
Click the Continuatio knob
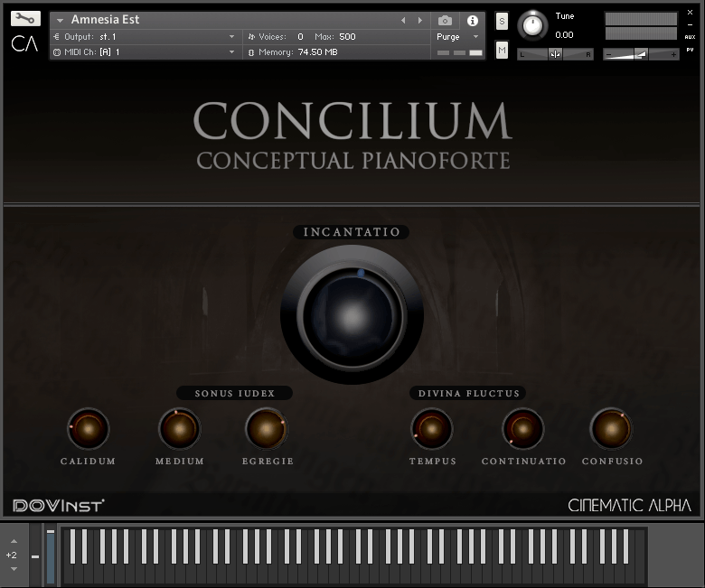523,428
